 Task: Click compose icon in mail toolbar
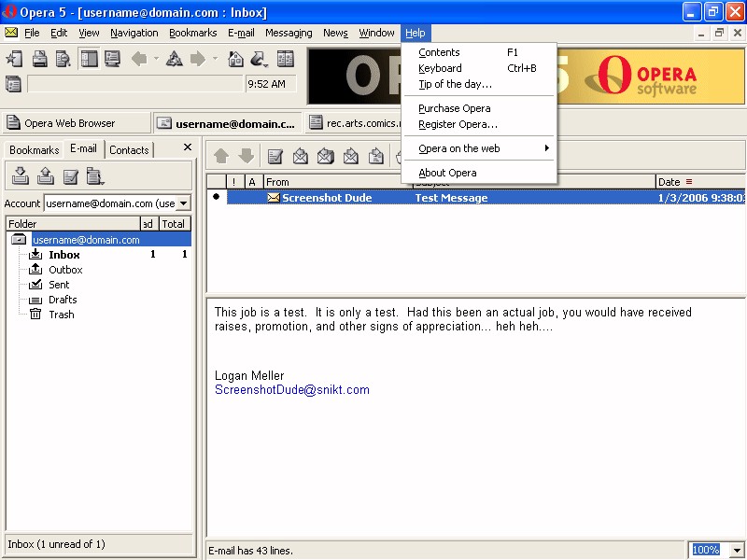pyautogui.click(x=275, y=156)
